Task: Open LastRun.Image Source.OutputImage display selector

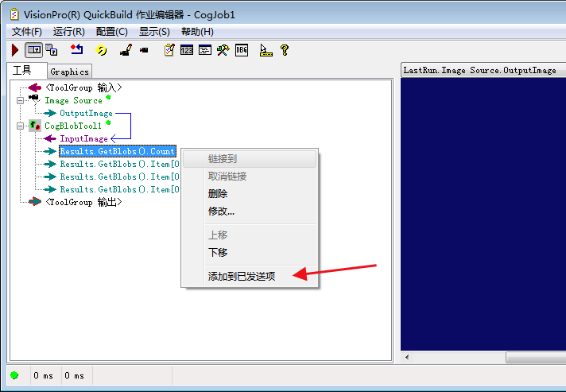Action: click(x=483, y=70)
